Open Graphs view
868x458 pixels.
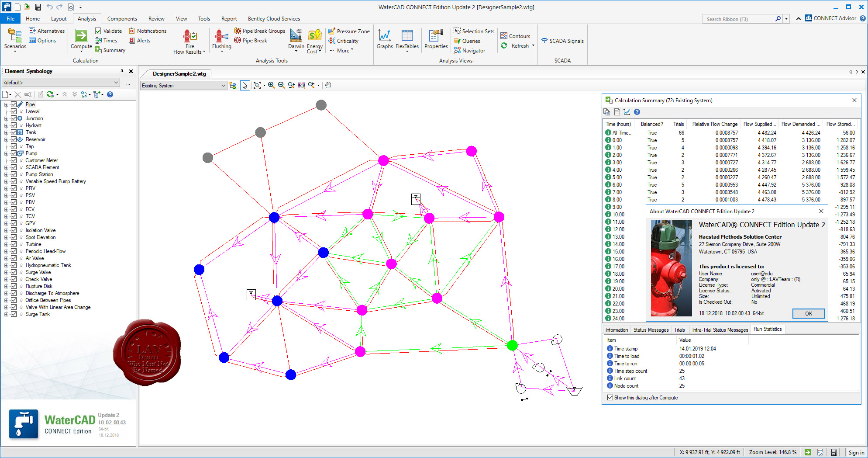tap(385, 39)
